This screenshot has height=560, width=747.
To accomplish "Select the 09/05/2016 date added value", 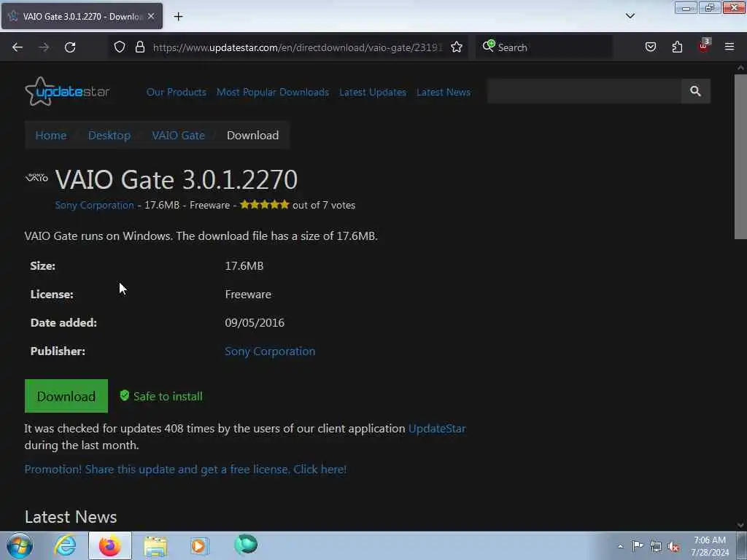I will pos(255,323).
